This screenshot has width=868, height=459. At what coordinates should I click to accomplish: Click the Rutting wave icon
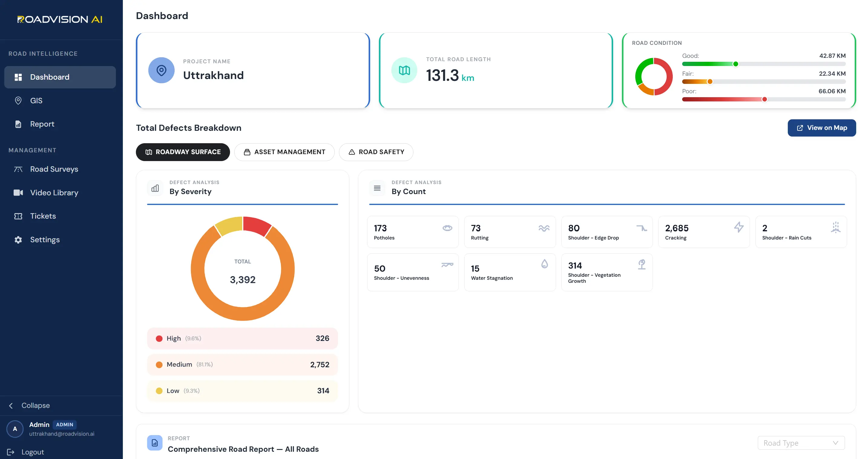(x=544, y=228)
